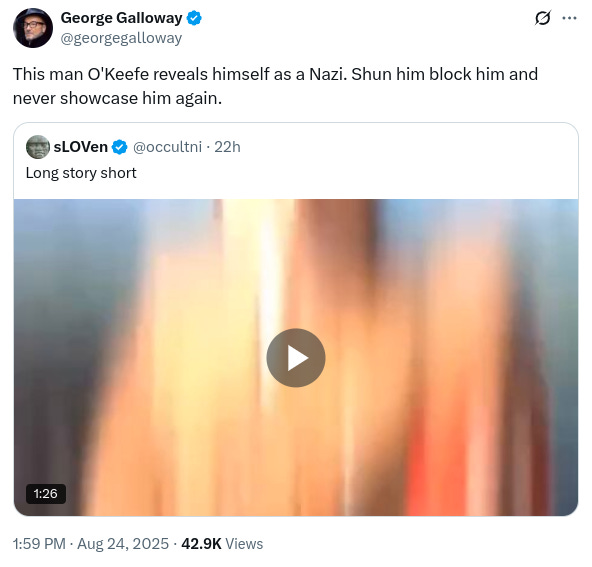Click the Grok slashed-circle icon

coord(543,18)
